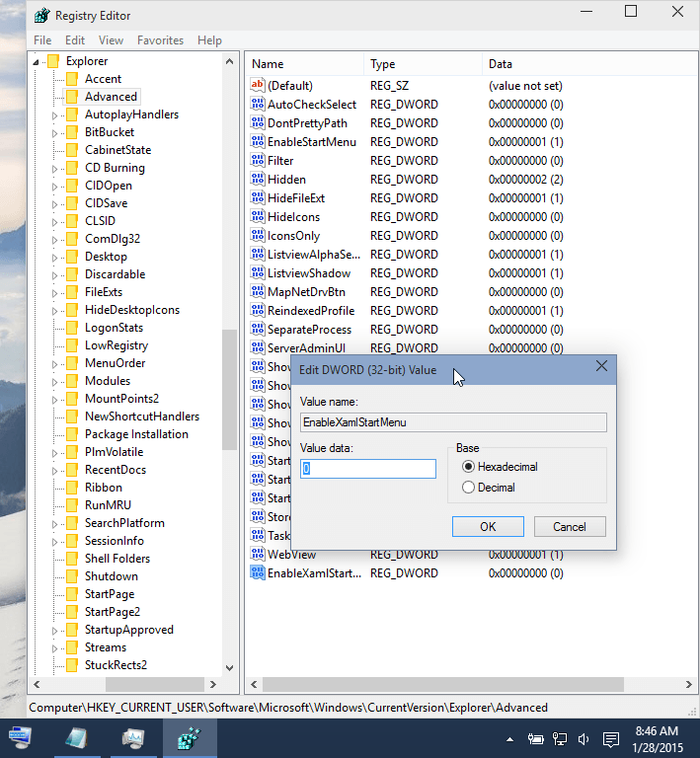Viewport: 700px width, 758px height.
Task: Click the MapNetDrvBtn DWORD icon
Action: [258, 291]
